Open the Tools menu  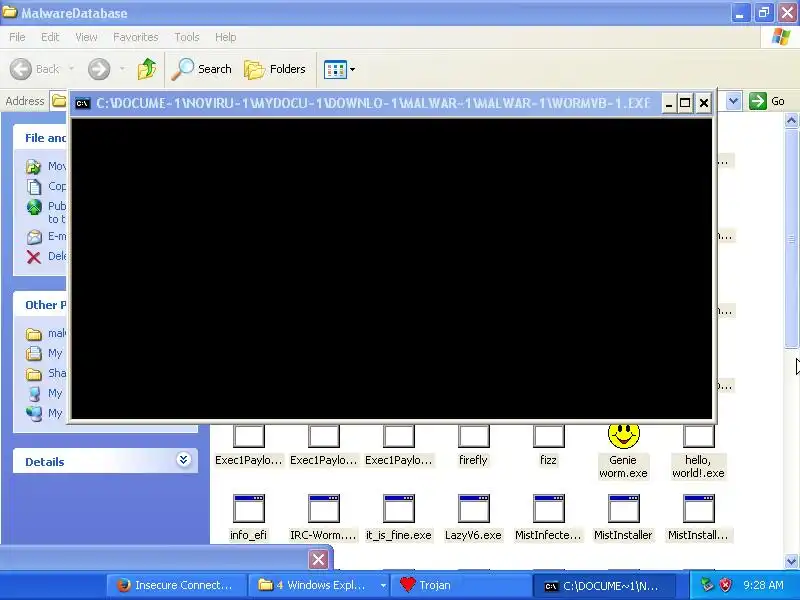point(187,37)
